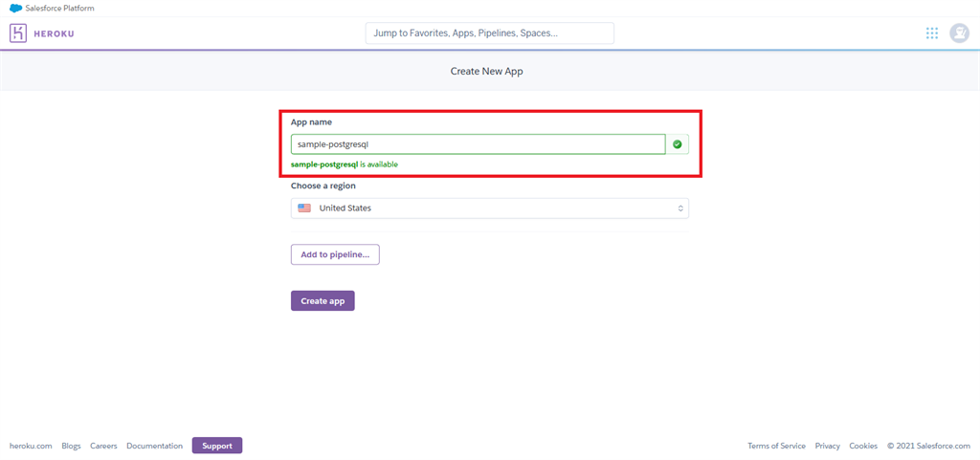Click the Salesforce cloud icon

pos(15,8)
